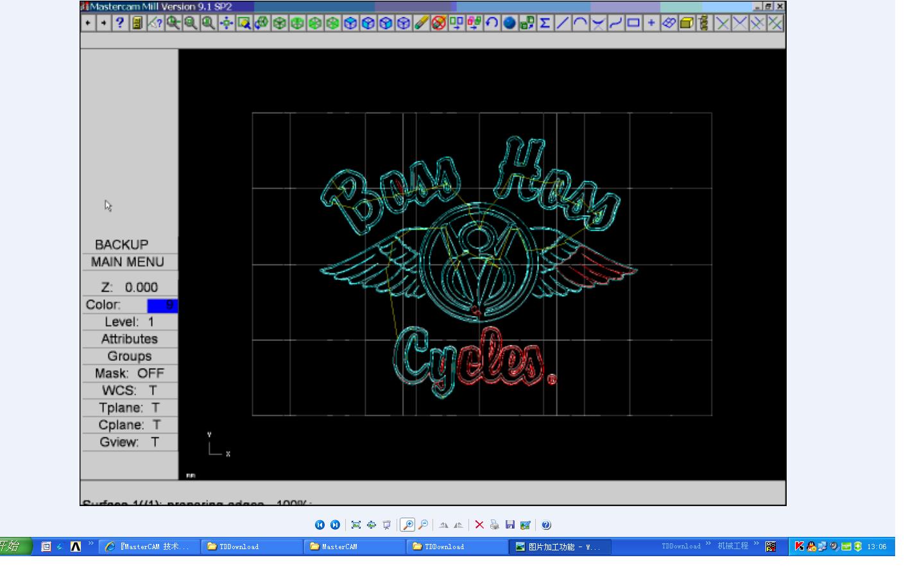Open the Windows Start button
924x578 pixels.
tap(15, 547)
